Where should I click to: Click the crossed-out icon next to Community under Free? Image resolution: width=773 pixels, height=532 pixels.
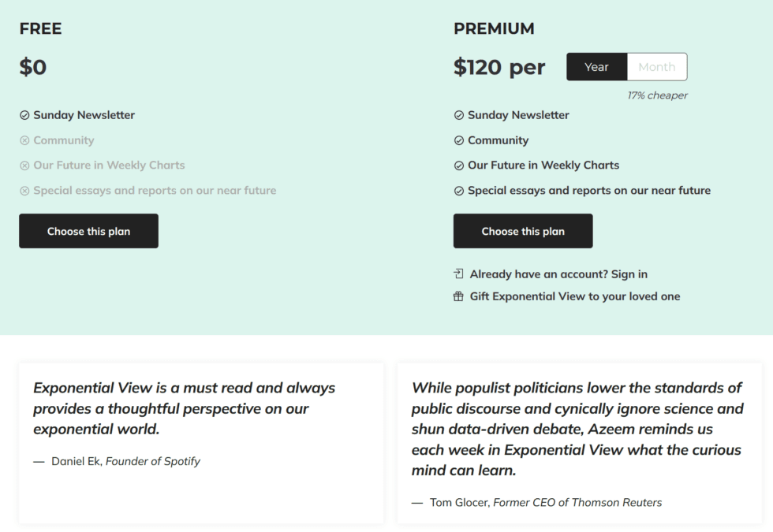coord(23,140)
